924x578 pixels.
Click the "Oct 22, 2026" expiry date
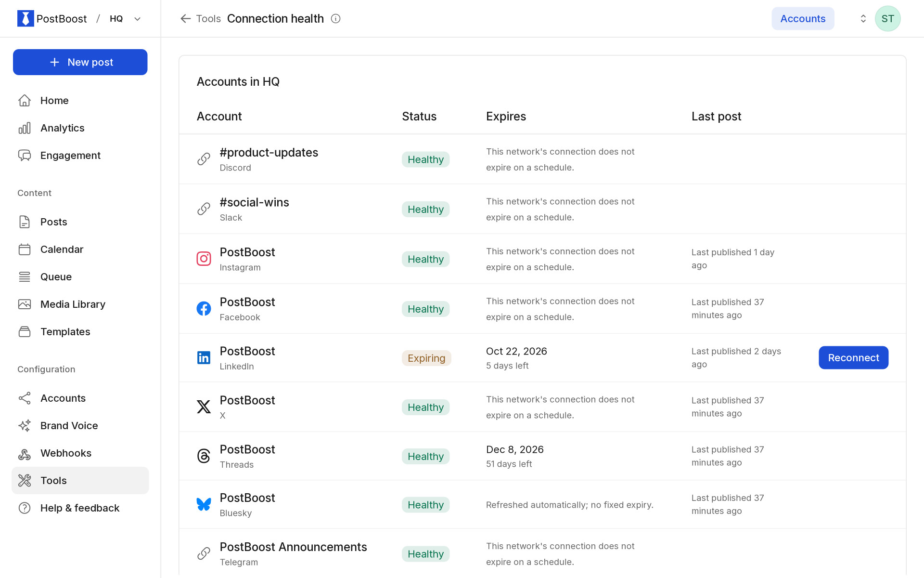pos(516,351)
